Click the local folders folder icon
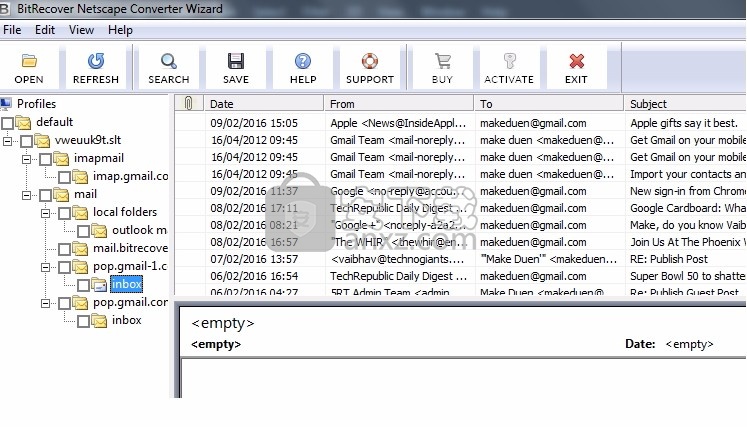This screenshot has height=427, width=747. [x=80, y=213]
